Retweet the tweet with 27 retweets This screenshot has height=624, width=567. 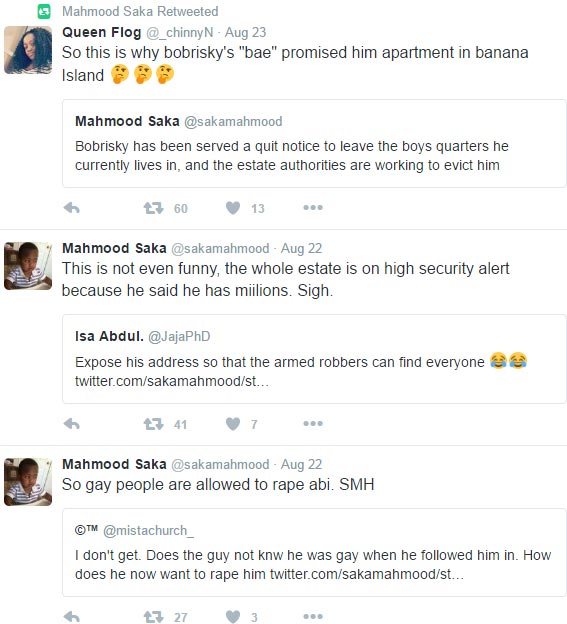coord(154,616)
